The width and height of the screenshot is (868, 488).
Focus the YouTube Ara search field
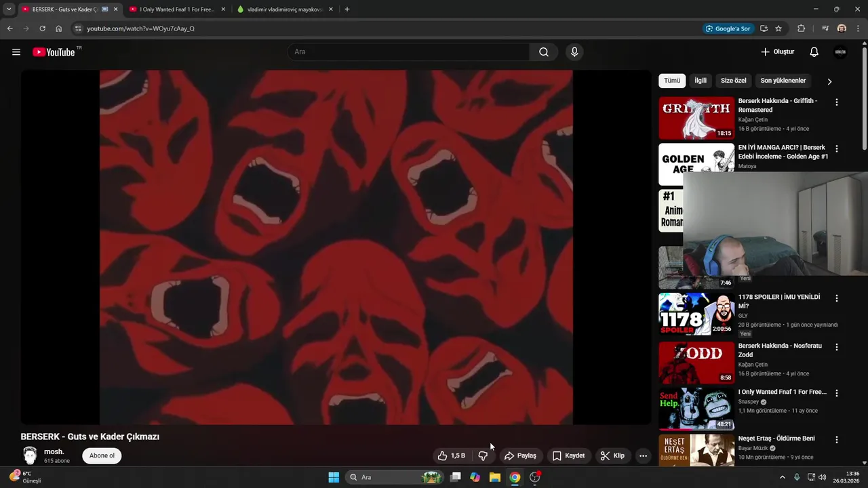(x=409, y=52)
